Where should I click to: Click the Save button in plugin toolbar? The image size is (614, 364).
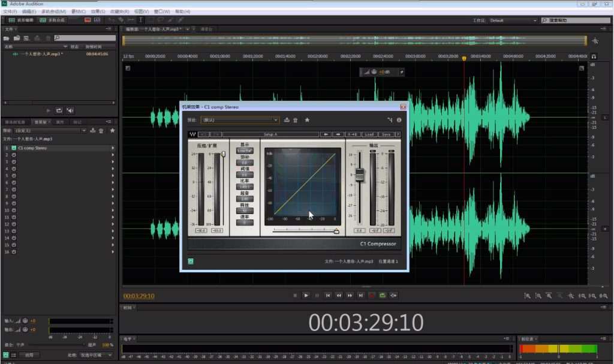(386, 134)
